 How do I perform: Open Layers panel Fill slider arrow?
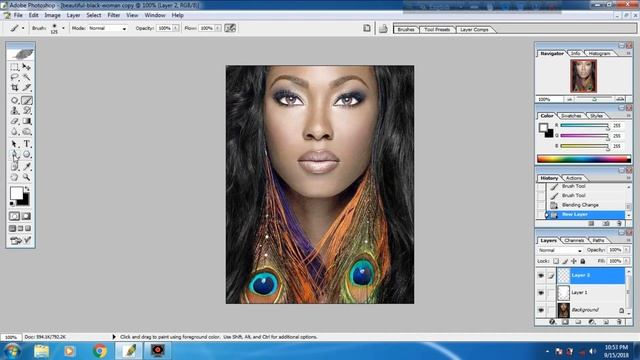coord(626,261)
